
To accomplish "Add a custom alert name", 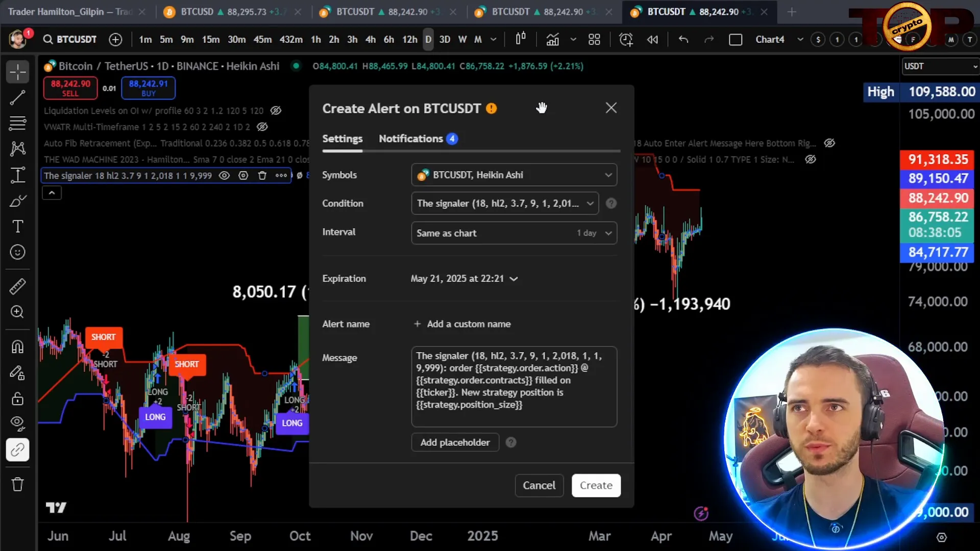I will pos(462,324).
